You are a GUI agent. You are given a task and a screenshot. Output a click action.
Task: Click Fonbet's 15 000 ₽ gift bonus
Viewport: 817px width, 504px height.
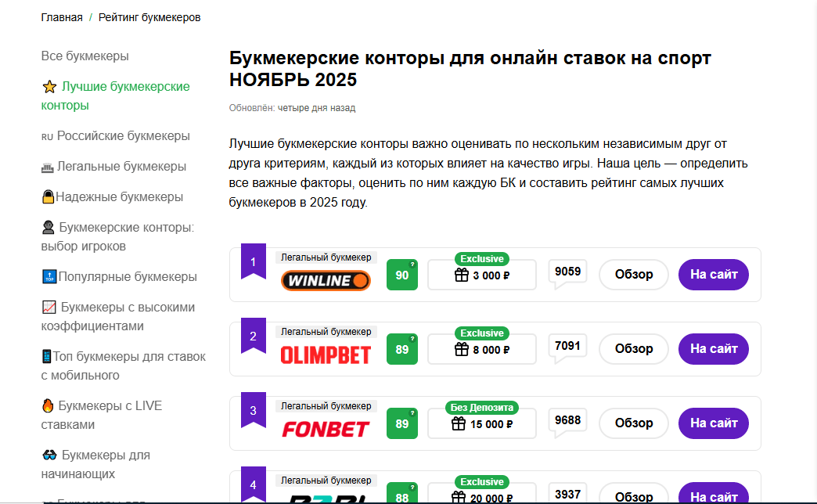point(481,423)
